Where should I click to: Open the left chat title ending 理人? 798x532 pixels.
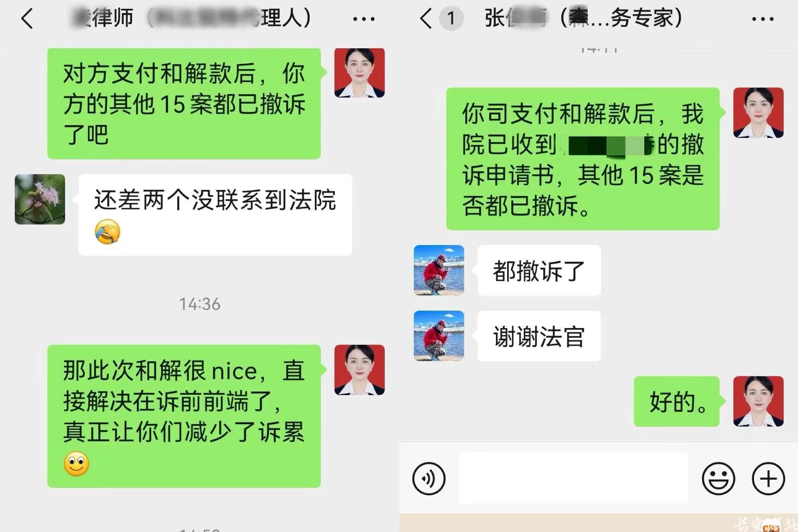(x=192, y=18)
